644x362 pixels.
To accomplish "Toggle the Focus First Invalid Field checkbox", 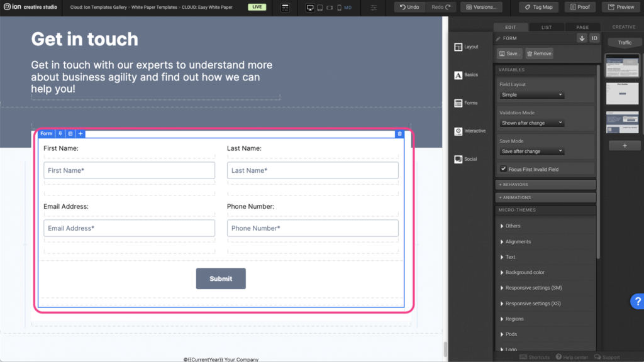I will (x=503, y=169).
